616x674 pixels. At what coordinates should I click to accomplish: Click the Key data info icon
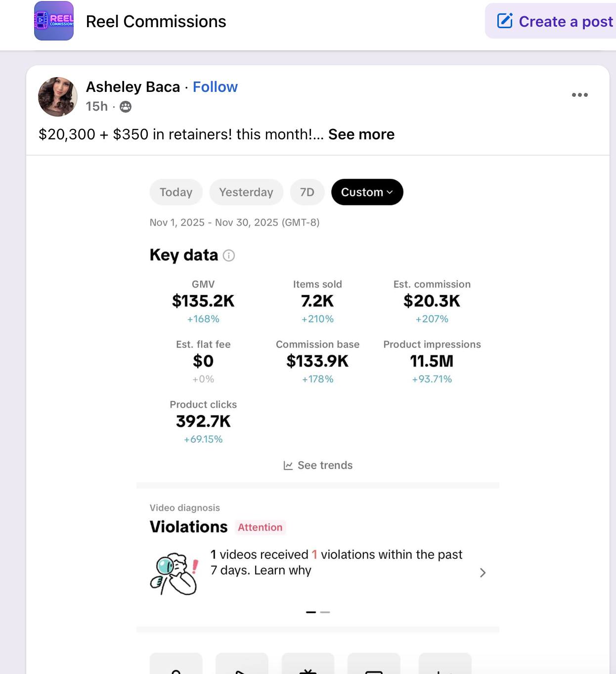tap(228, 255)
